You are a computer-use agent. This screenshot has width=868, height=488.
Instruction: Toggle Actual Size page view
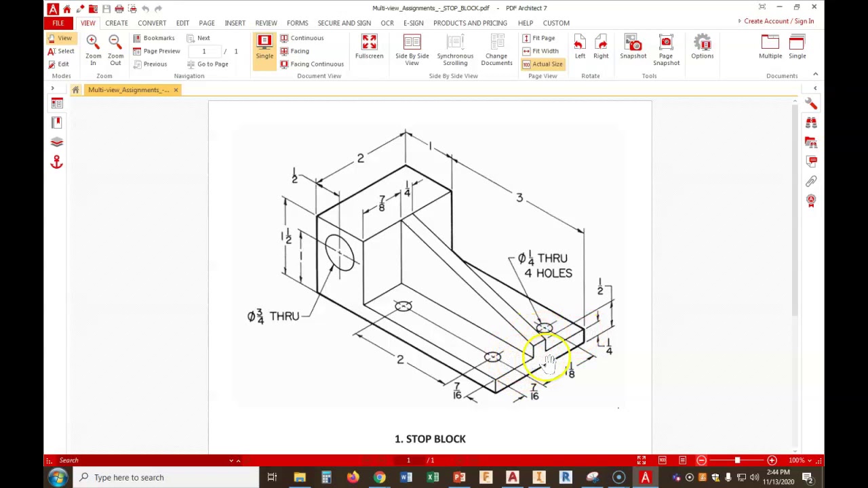click(x=542, y=64)
